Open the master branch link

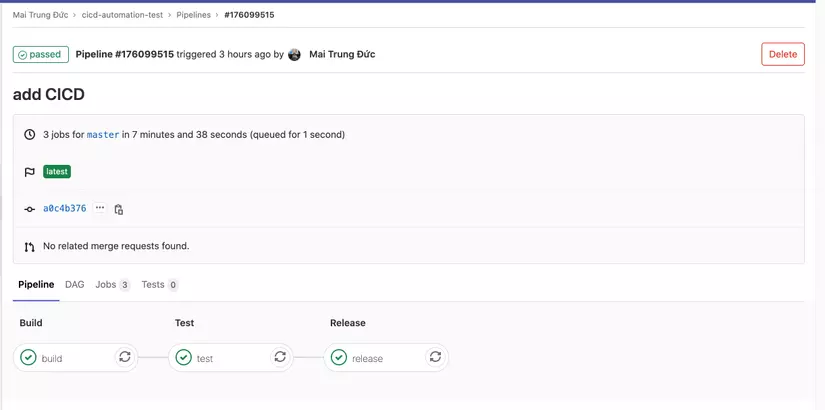tap(103, 135)
